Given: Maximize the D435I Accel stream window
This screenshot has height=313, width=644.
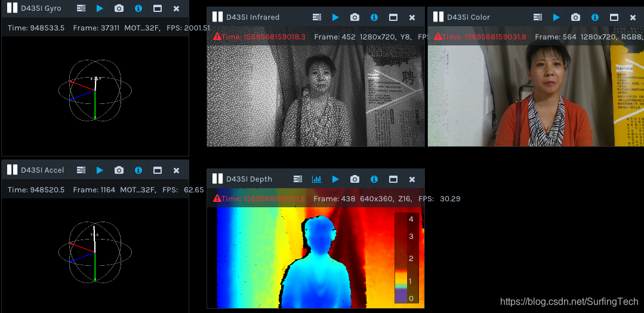Looking at the screenshot, I should (x=158, y=170).
